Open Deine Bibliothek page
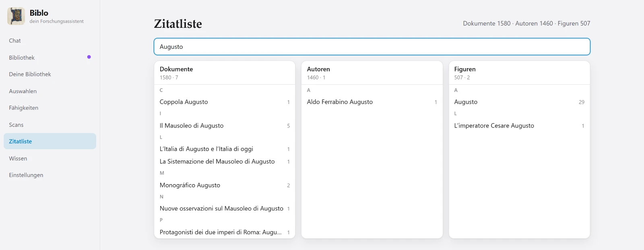Screen dimensions: 644x250 50,74
